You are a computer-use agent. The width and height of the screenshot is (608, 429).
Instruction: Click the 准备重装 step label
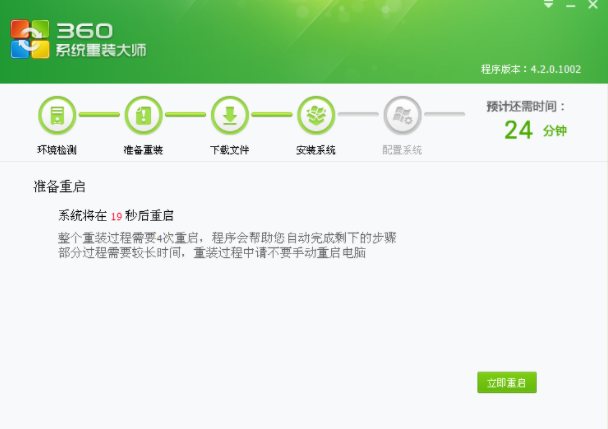pos(143,150)
